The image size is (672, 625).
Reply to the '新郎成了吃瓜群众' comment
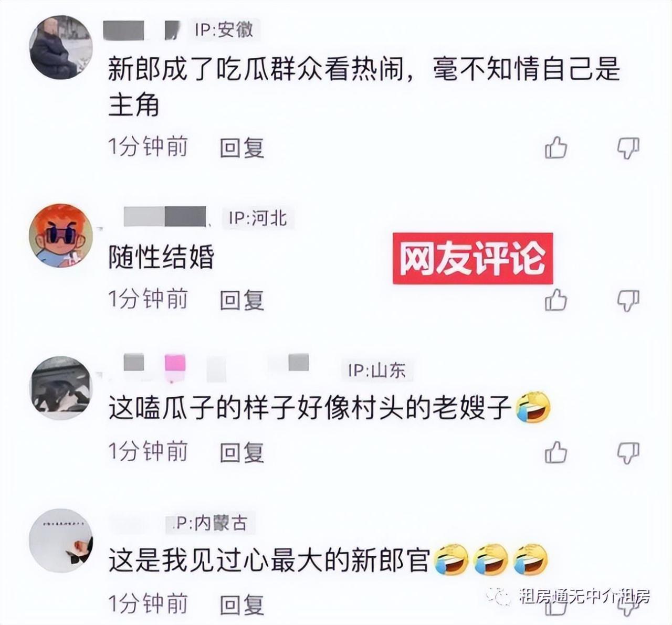[x=241, y=148]
